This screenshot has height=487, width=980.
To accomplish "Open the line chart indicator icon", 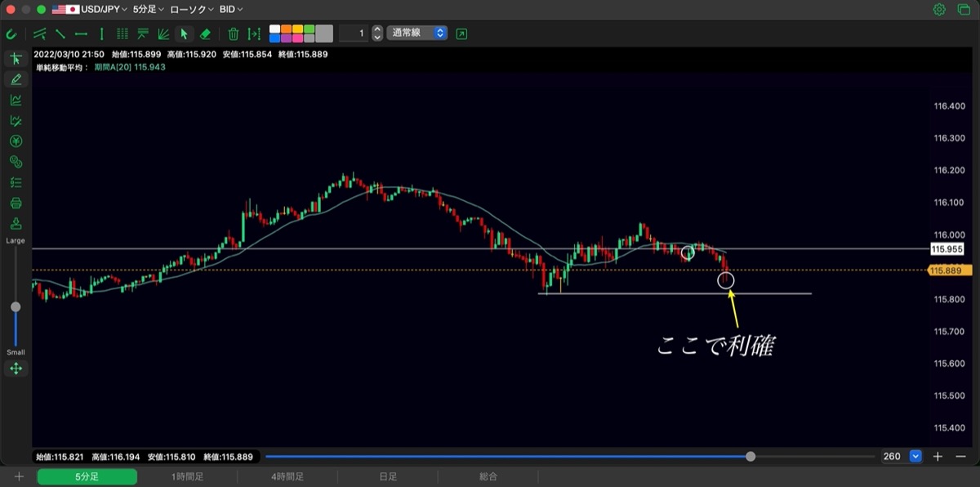I will pos(16,100).
